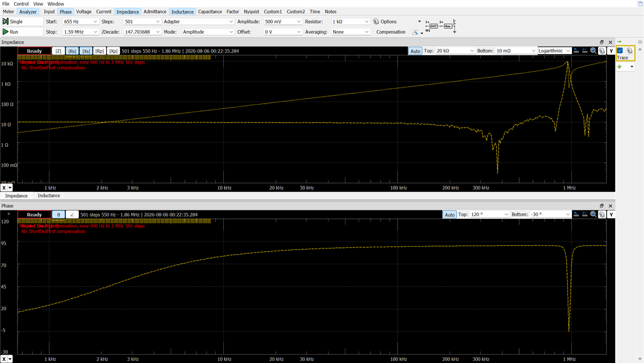
Task: Expand the Resistor value dropdown
Action: tap(366, 22)
